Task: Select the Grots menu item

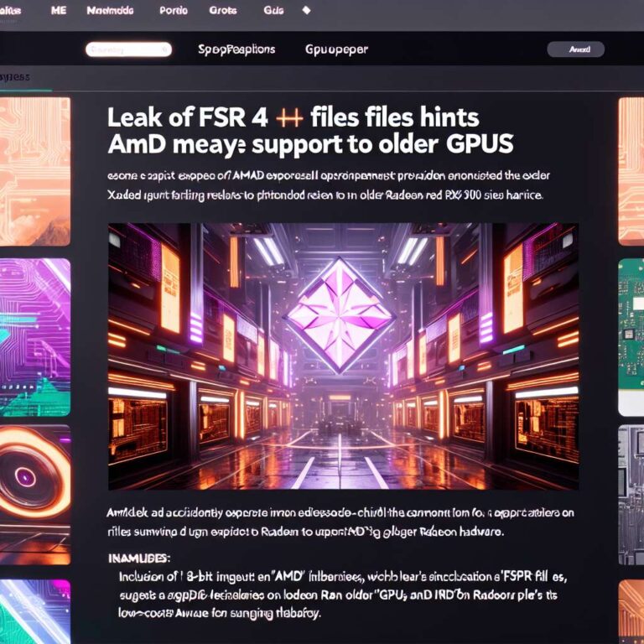Action: click(222, 11)
